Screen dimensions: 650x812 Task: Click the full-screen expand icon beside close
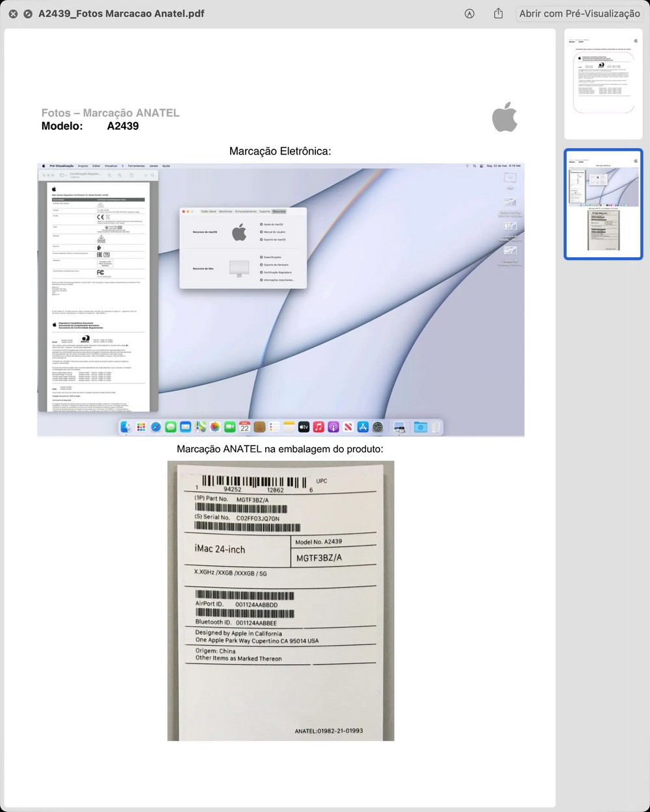pyautogui.click(x=28, y=14)
